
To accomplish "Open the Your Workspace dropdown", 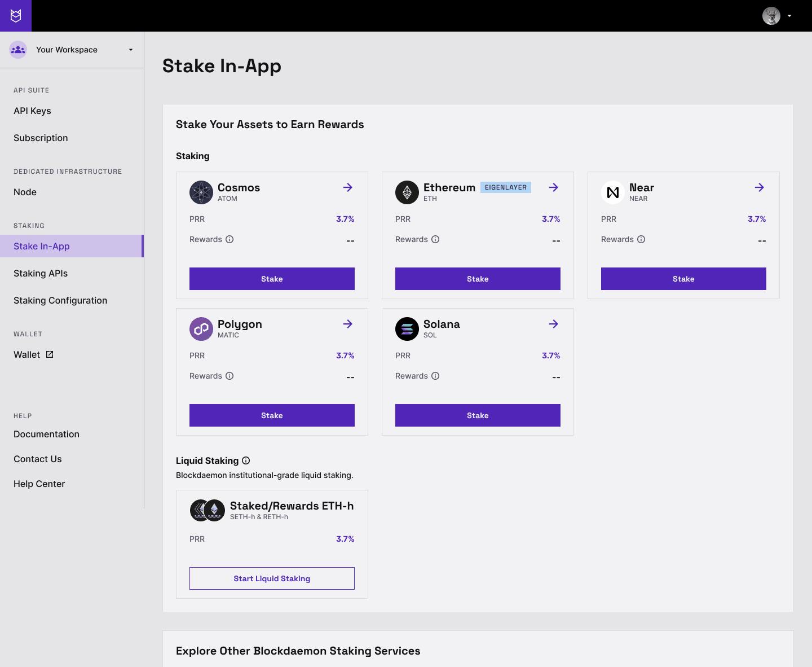I will [x=72, y=50].
